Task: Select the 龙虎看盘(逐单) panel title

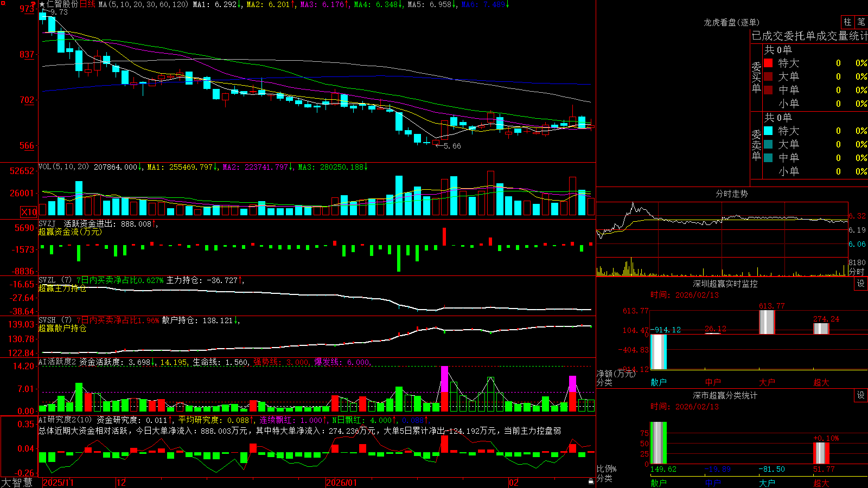Action: point(731,22)
